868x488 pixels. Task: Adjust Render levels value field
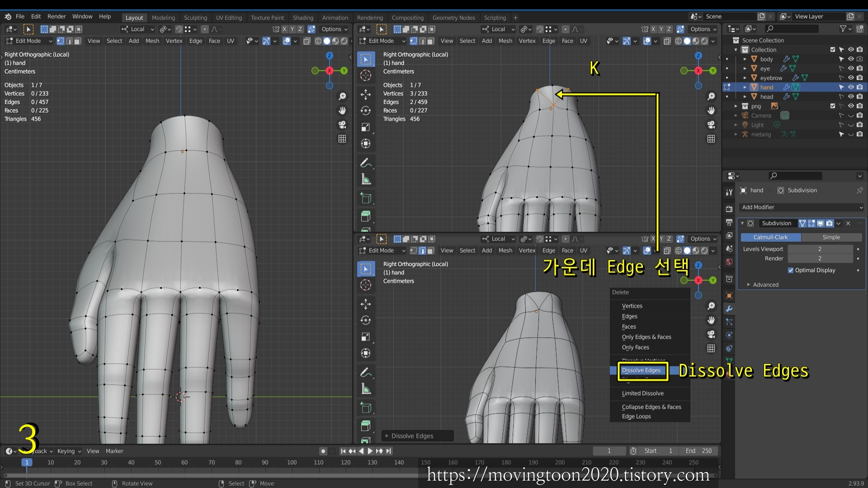820,258
